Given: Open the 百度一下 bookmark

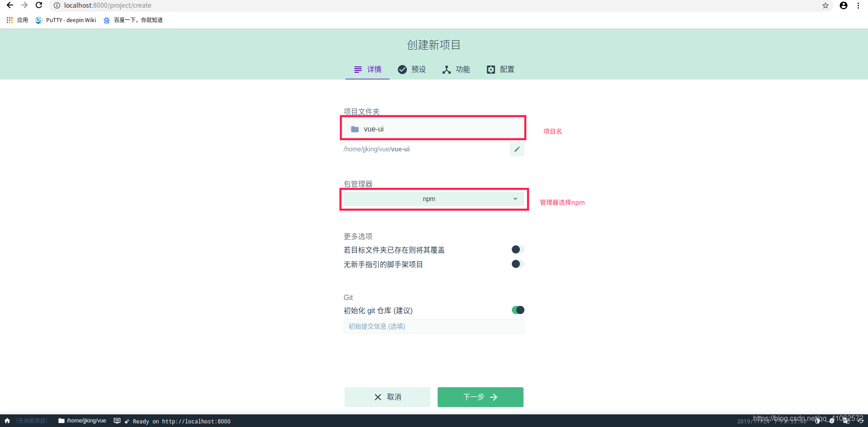Looking at the screenshot, I should (x=133, y=20).
